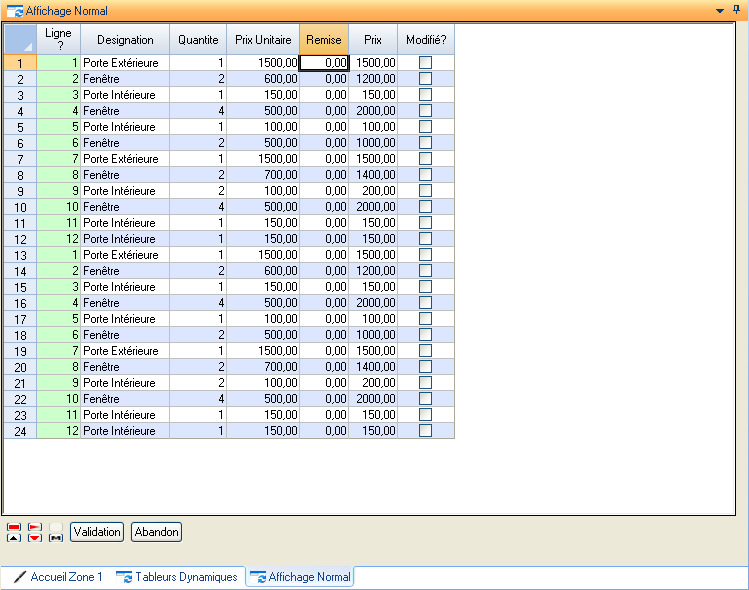The width and height of the screenshot is (749, 590).
Task: Click the Abandon button
Action: pyautogui.click(x=156, y=532)
